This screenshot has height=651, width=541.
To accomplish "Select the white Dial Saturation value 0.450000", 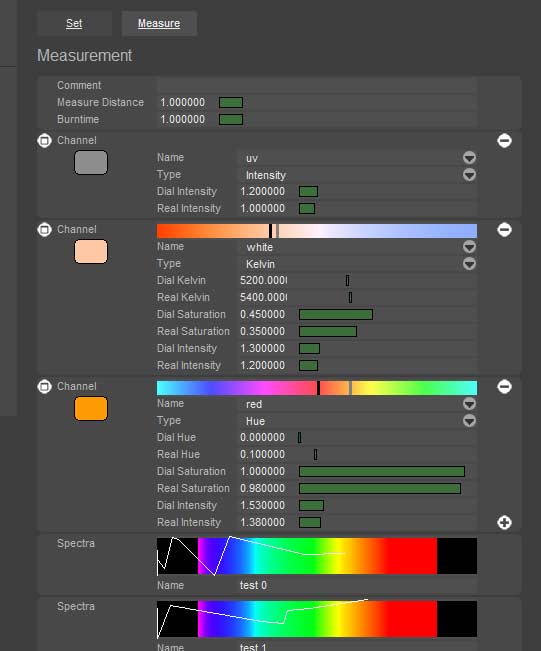I will coord(262,314).
